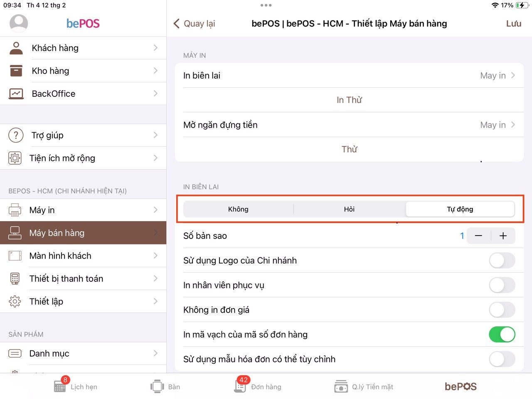Image resolution: width=532 pixels, height=399 pixels.
Task: Open Kho hàng via the box icon
Action: (x=16, y=71)
